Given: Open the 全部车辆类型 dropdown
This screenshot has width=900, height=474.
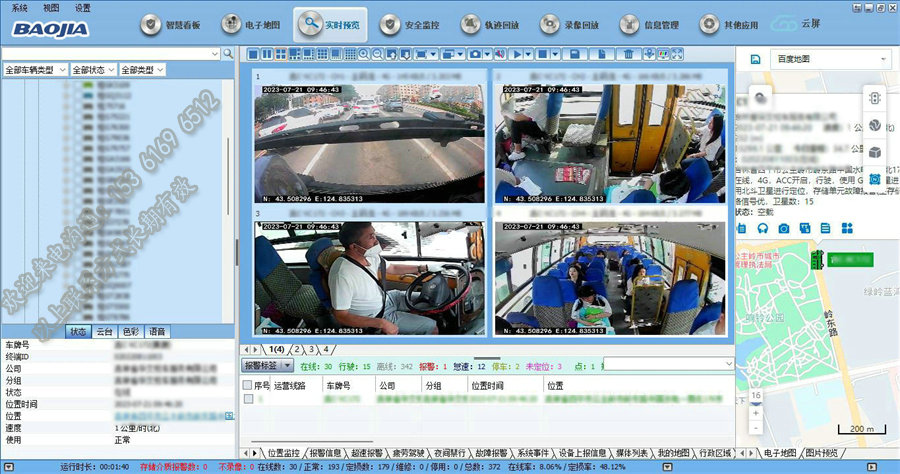Looking at the screenshot, I should [35, 70].
